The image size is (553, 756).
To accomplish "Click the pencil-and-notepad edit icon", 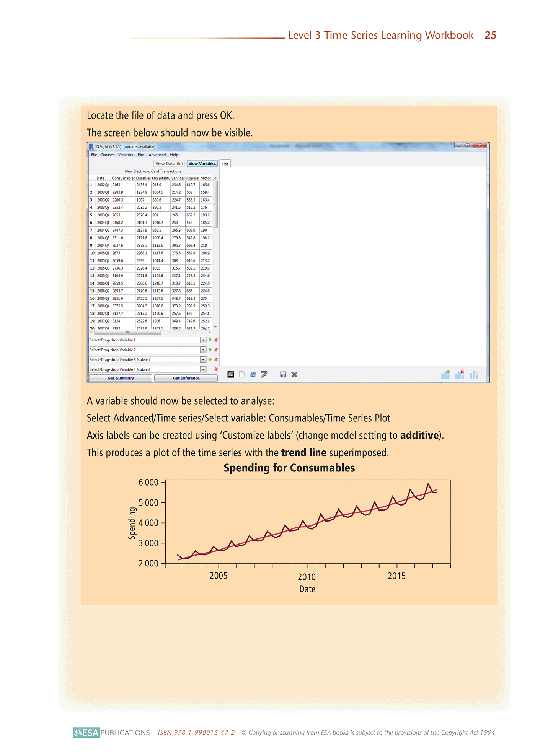I will [264, 375].
